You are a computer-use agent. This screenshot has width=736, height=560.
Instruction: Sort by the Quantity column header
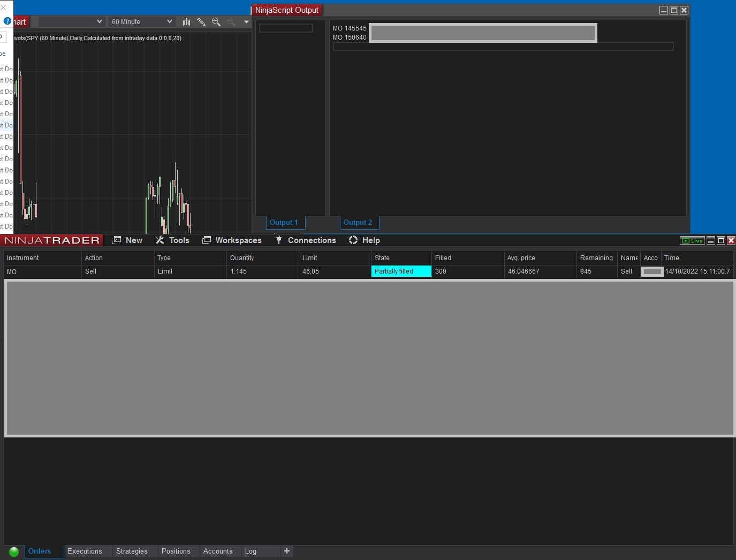[263, 258]
